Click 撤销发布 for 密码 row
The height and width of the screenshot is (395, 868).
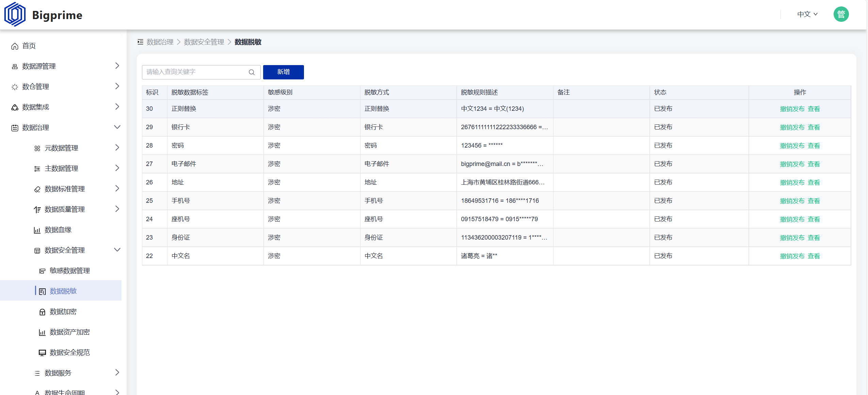pos(792,146)
